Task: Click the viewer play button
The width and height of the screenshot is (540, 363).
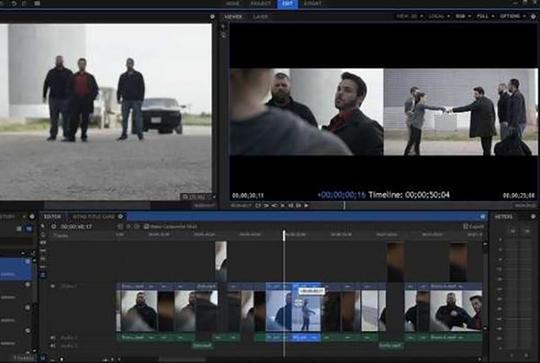Action: pyautogui.click(x=306, y=205)
